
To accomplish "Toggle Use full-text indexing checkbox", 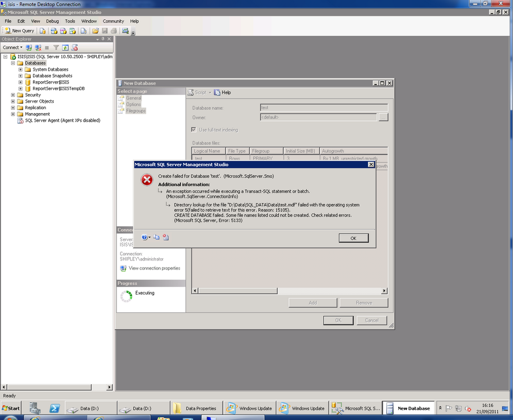I will pyautogui.click(x=194, y=130).
